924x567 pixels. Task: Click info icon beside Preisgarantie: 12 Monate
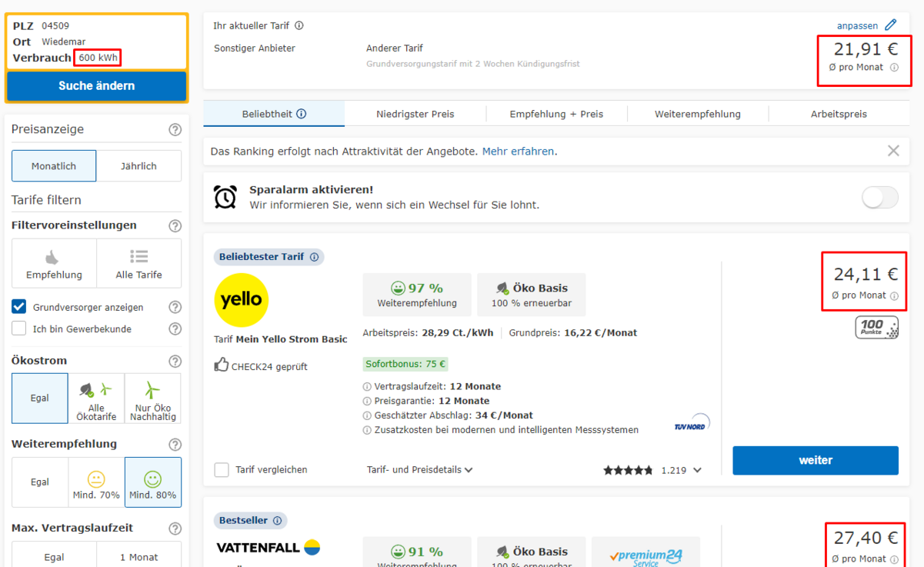tap(367, 401)
